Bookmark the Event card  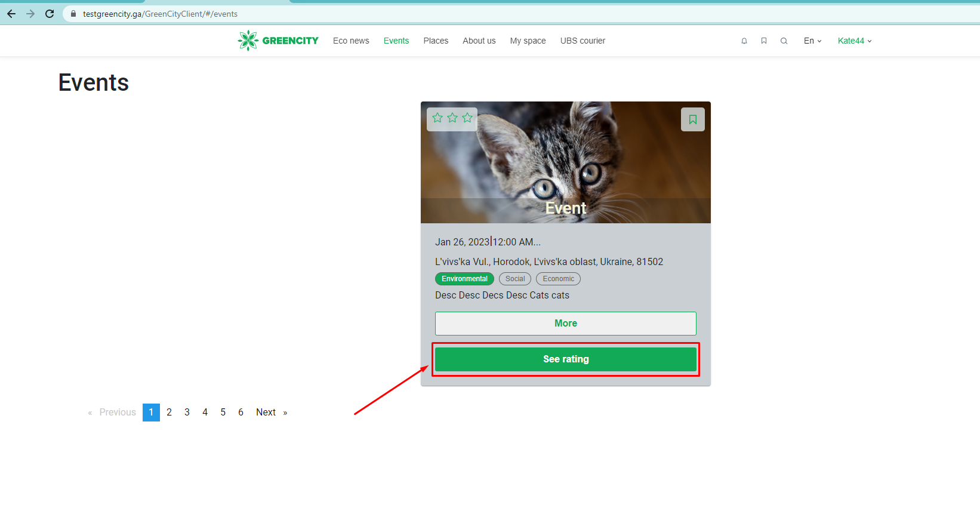click(693, 119)
